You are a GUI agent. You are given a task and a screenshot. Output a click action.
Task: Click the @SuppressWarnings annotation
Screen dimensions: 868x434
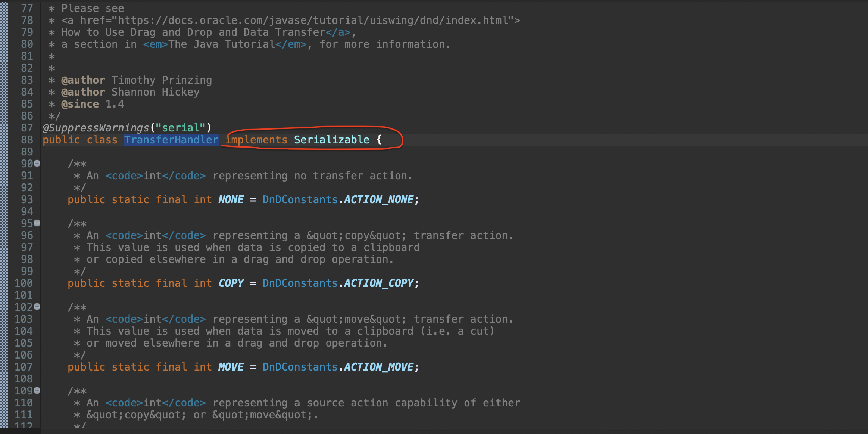click(96, 128)
